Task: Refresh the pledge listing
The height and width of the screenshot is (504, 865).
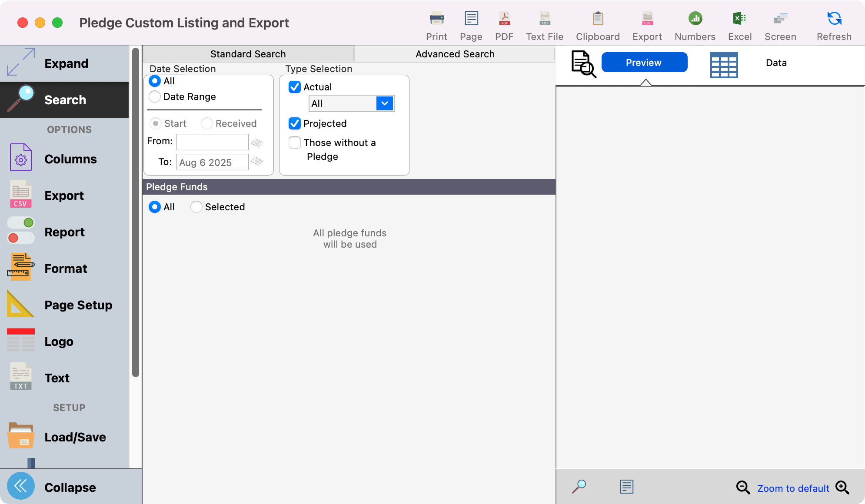Action: [833, 24]
